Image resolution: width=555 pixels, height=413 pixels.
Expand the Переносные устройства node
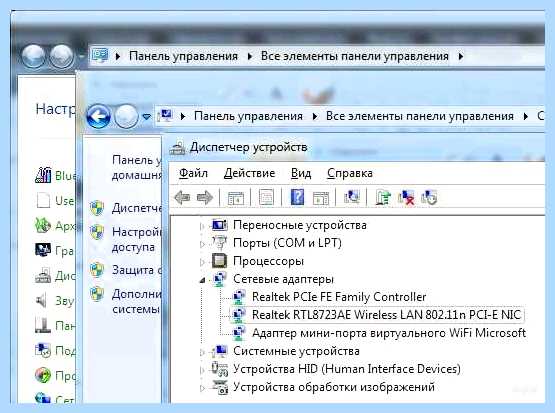click(202, 226)
